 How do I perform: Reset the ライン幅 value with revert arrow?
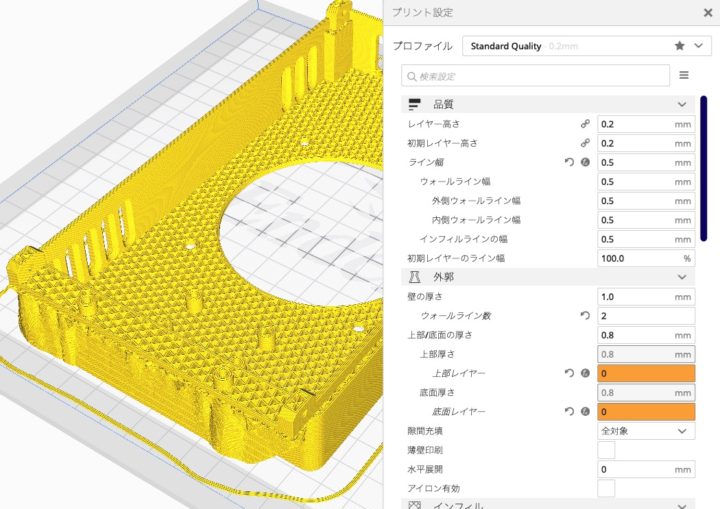pos(570,162)
